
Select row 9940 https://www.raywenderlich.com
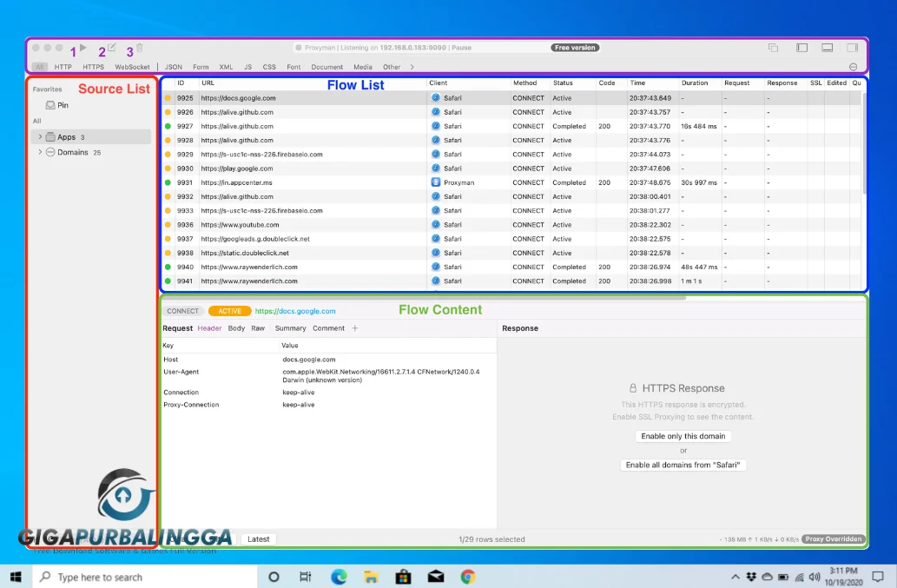[x=512, y=268]
